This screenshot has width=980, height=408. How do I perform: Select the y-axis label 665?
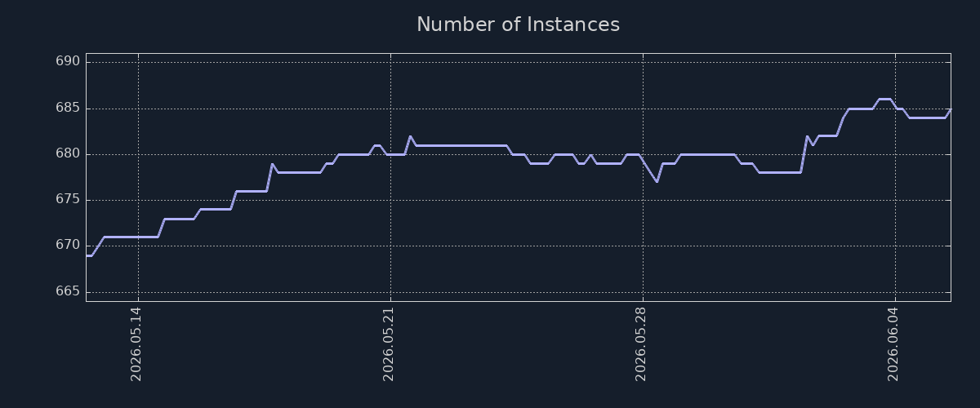[x=69, y=291]
